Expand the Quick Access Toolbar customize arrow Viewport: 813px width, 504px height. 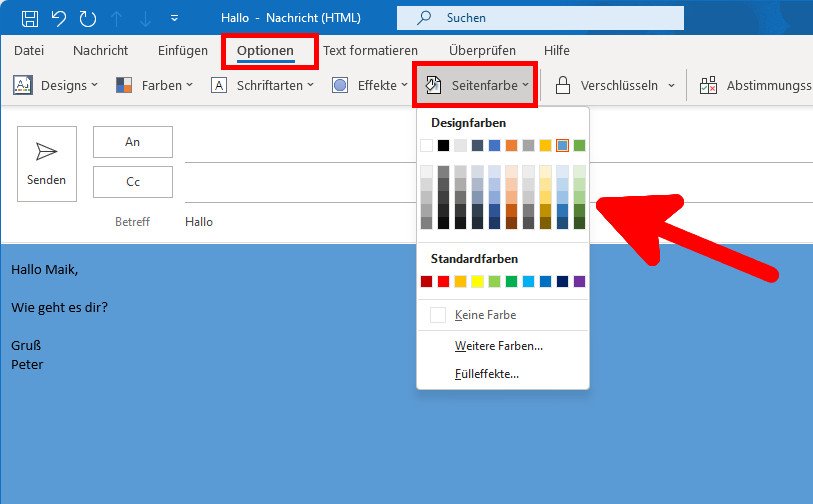pos(175,18)
